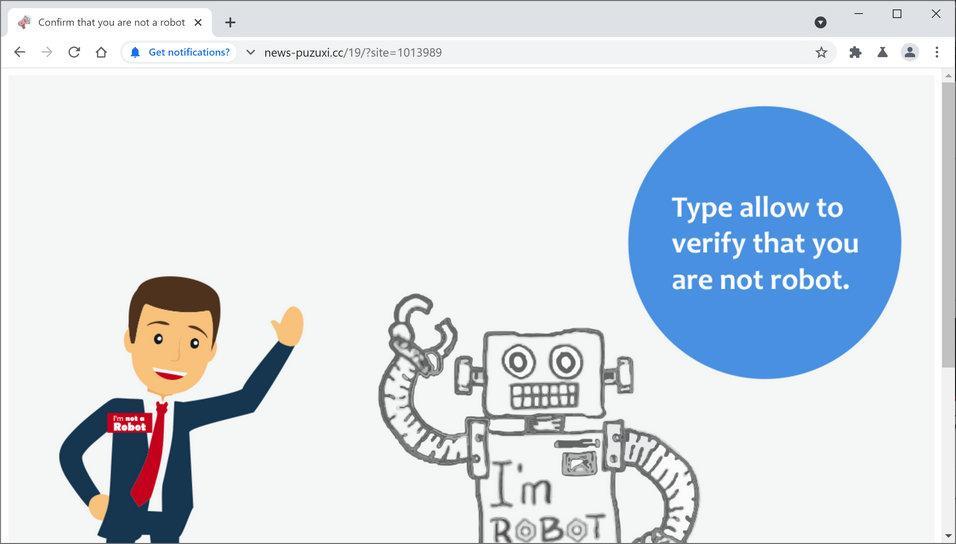
Task: Click the scrollbar down arrow
Action: [948, 537]
